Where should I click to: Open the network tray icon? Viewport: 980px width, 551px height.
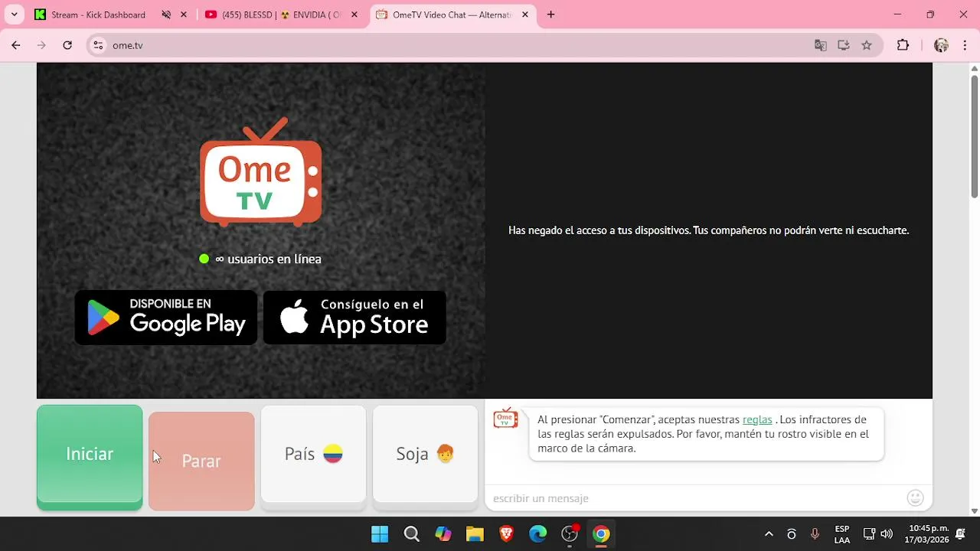869,534
